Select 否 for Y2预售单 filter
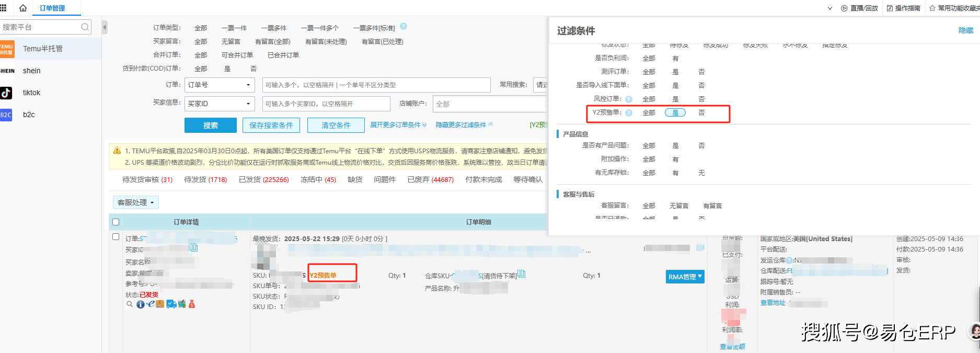Image resolution: width=980 pixels, height=353 pixels. pyautogui.click(x=701, y=113)
